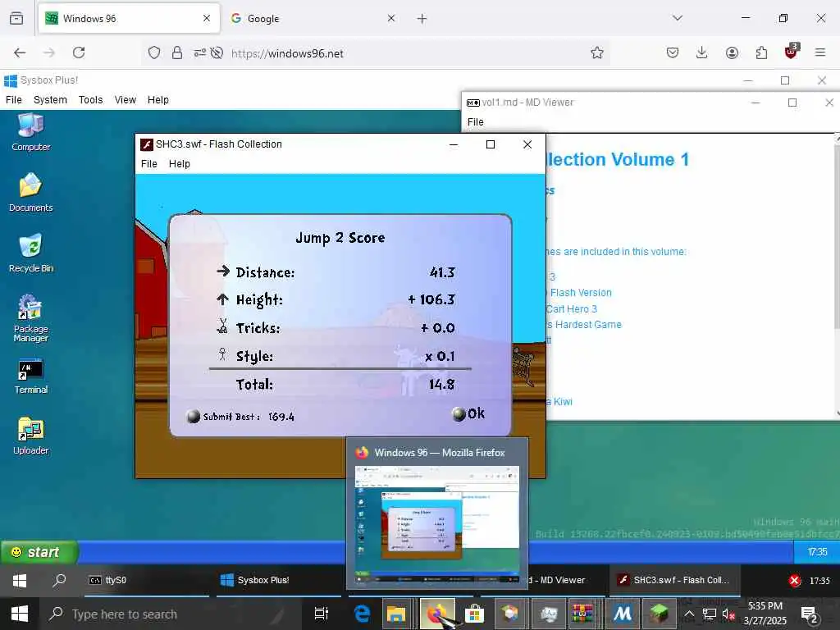Open the System menu in Sysbox Plus
Viewport: 840px width, 630px height.
(x=50, y=99)
